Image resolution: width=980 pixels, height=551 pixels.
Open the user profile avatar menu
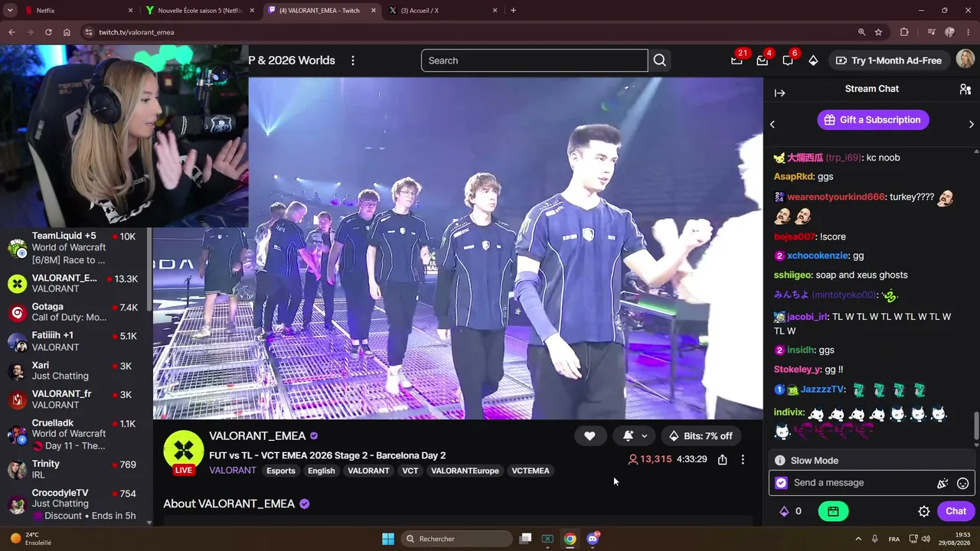965,60
